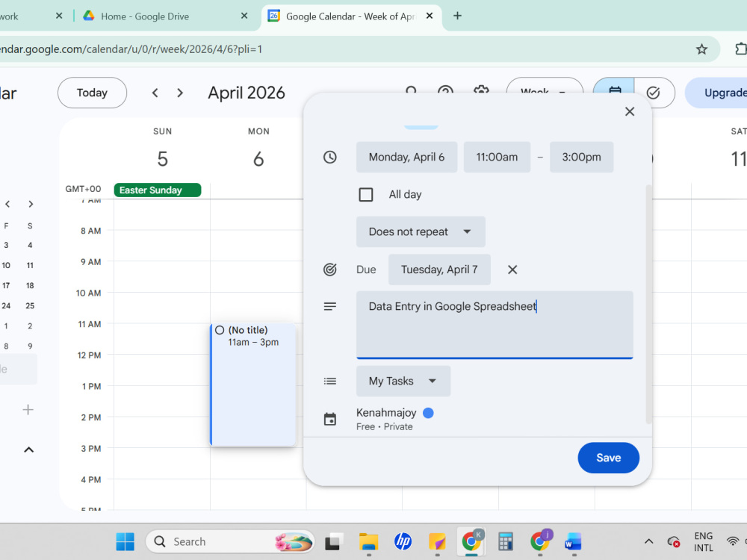Switch to the Calendar view toggle
Image resolution: width=747 pixels, height=560 pixels.
(x=614, y=92)
